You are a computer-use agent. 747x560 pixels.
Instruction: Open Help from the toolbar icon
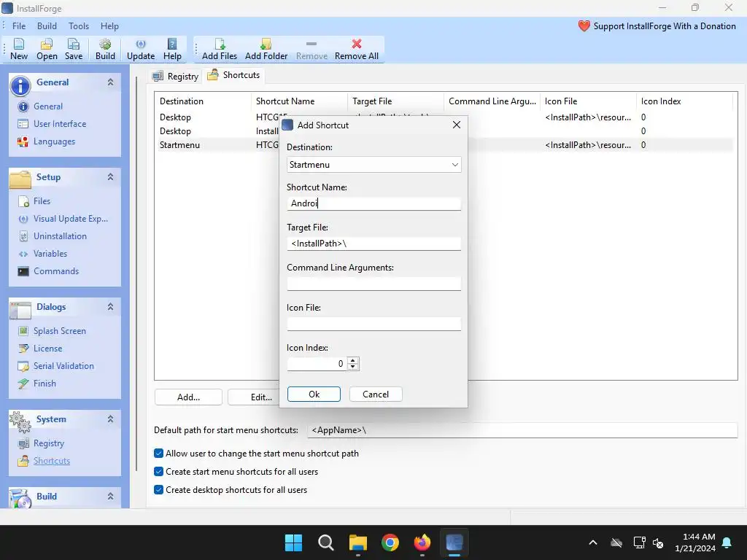pos(172,44)
